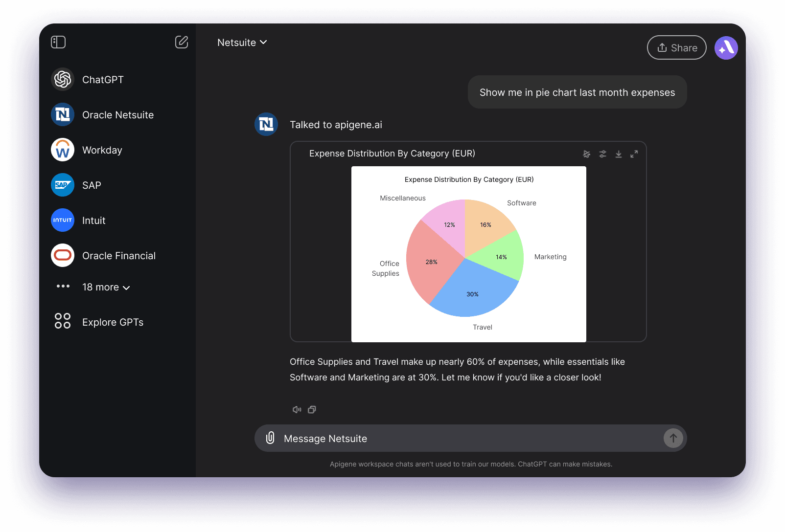Click the three-dots more icon in the sidebar

[63, 287]
